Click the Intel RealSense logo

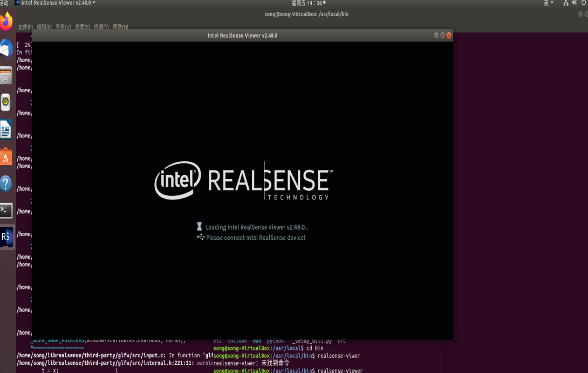pyautogui.click(x=244, y=181)
